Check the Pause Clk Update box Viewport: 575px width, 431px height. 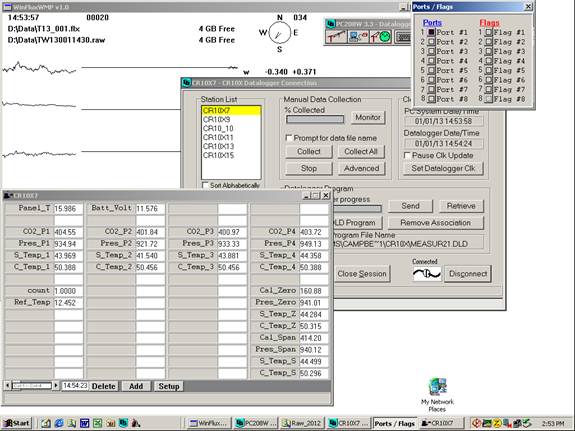pos(407,156)
